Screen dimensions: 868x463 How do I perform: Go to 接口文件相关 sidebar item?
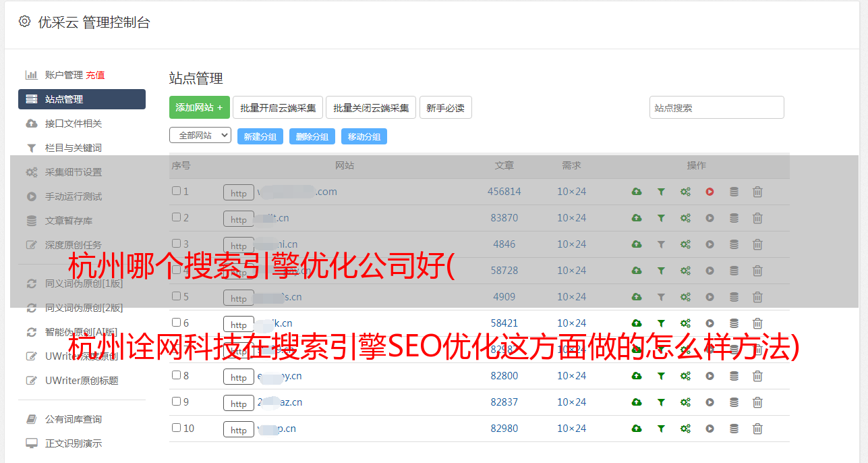[x=74, y=124]
